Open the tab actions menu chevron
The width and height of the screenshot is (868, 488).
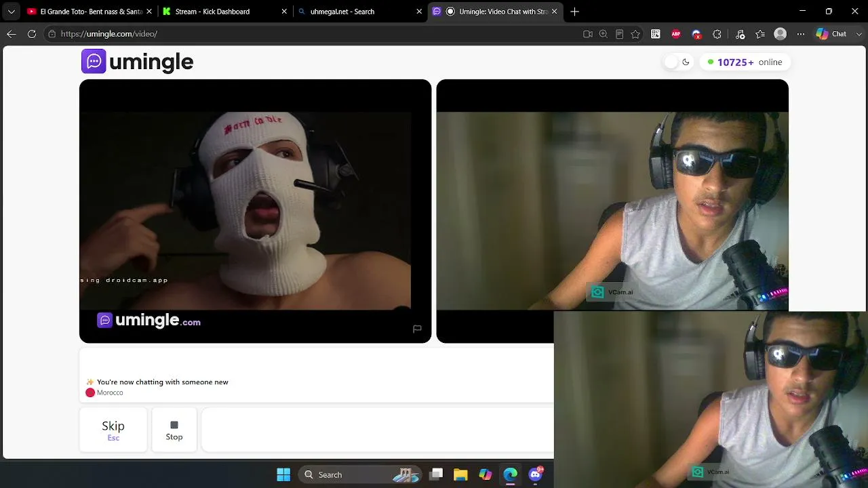coord(11,12)
